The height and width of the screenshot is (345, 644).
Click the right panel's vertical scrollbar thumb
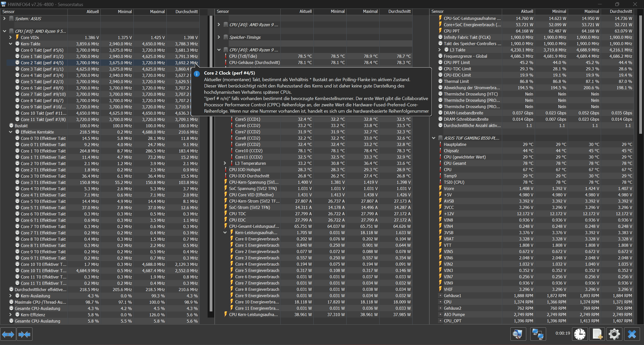[x=640, y=74]
